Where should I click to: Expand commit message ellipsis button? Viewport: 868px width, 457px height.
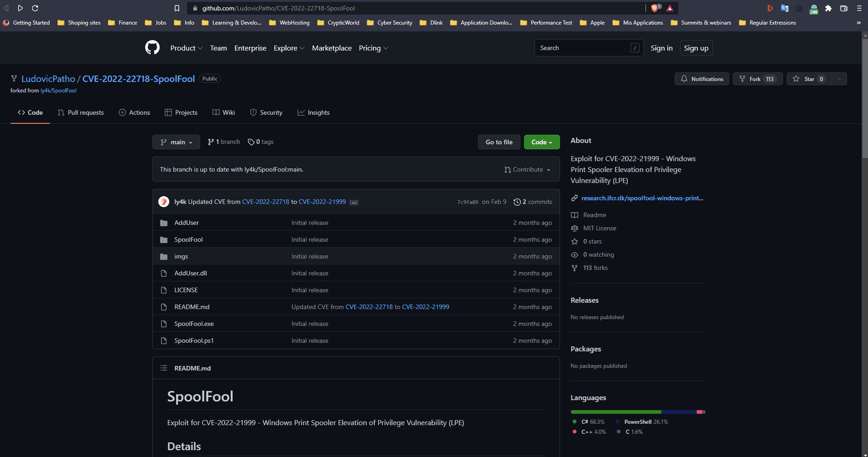coord(354,203)
